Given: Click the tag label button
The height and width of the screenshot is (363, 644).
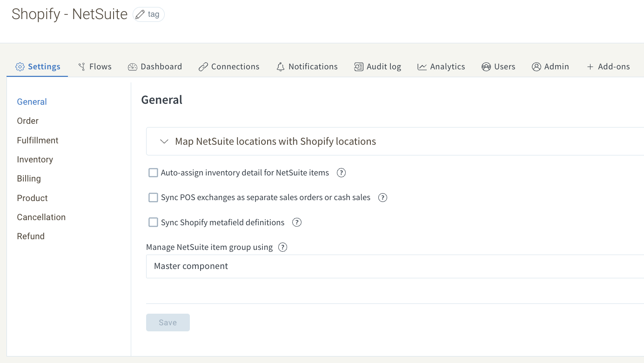Looking at the screenshot, I should 149,14.
